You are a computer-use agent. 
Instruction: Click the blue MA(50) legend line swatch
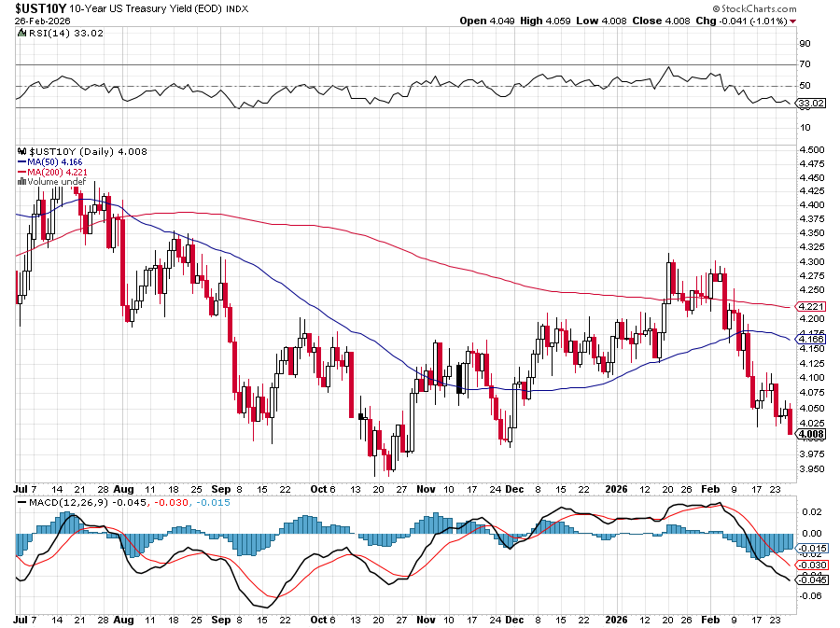tap(22, 161)
